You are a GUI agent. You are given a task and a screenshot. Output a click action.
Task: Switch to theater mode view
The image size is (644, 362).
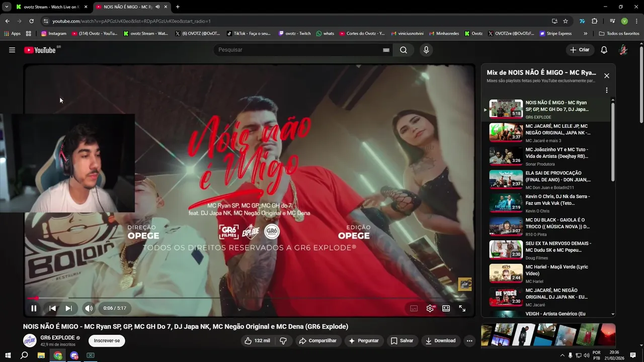click(x=446, y=308)
